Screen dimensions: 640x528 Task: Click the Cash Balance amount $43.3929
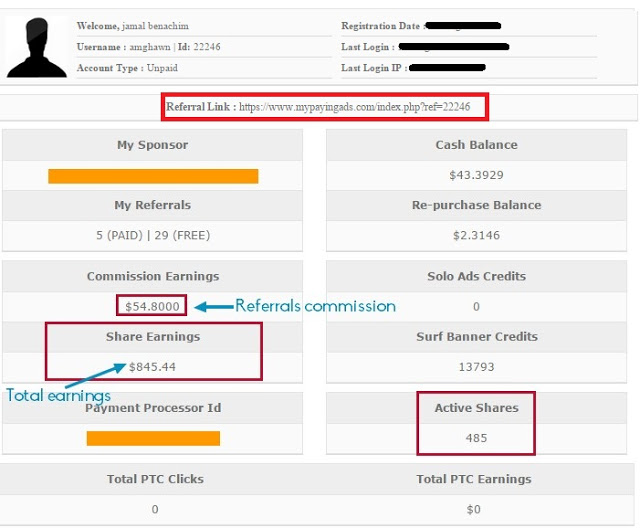tap(476, 175)
